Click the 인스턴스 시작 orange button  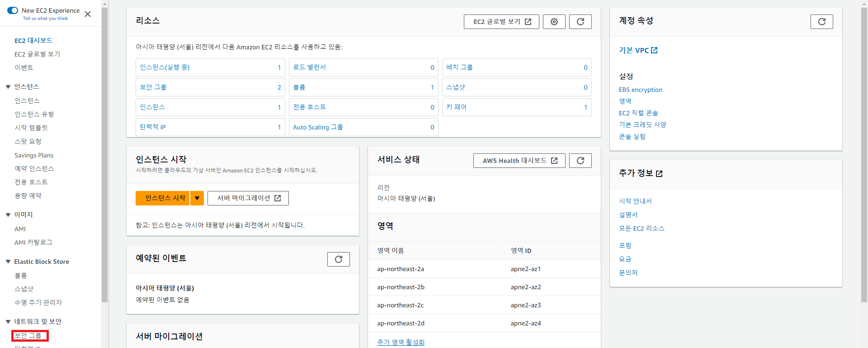[163, 198]
